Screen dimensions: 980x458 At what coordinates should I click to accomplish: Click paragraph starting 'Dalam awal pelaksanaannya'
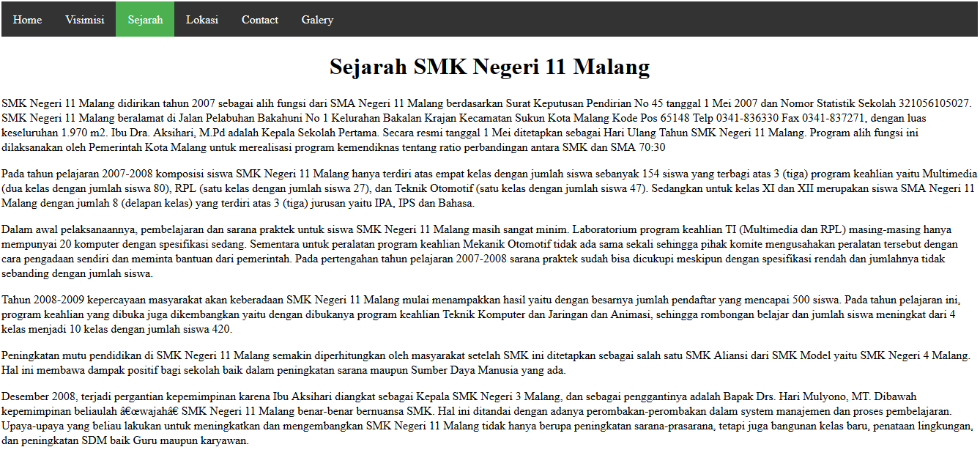point(489,251)
